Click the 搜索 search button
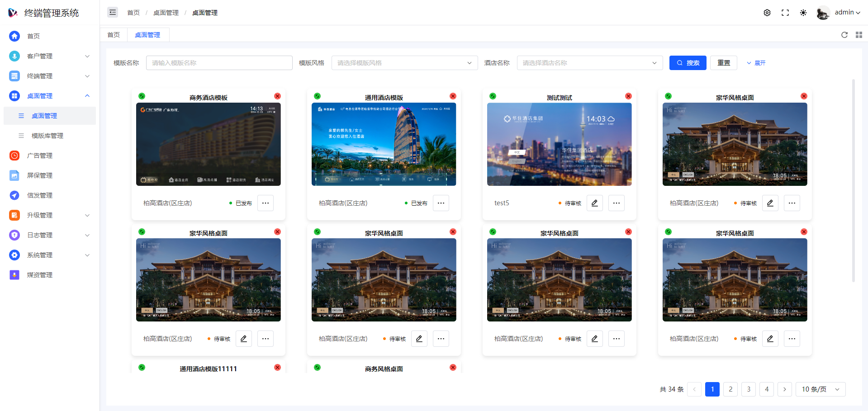 [x=688, y=63]
